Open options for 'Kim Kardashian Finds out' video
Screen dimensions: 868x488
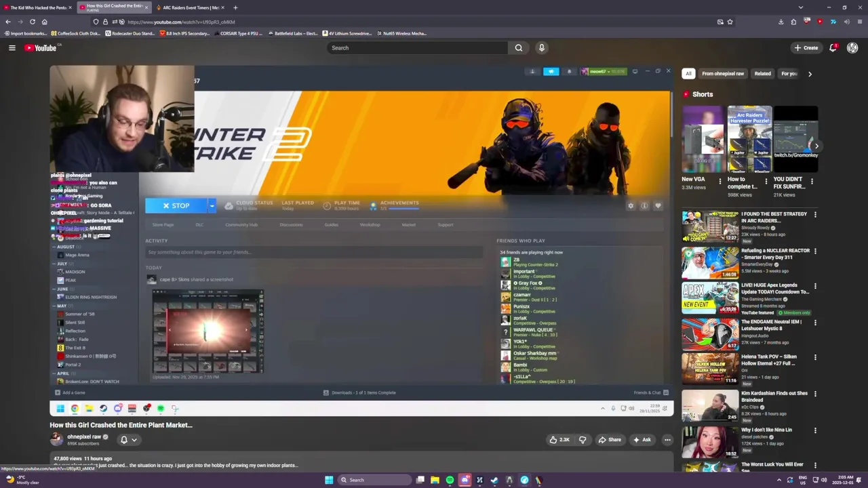pos(815,393)
